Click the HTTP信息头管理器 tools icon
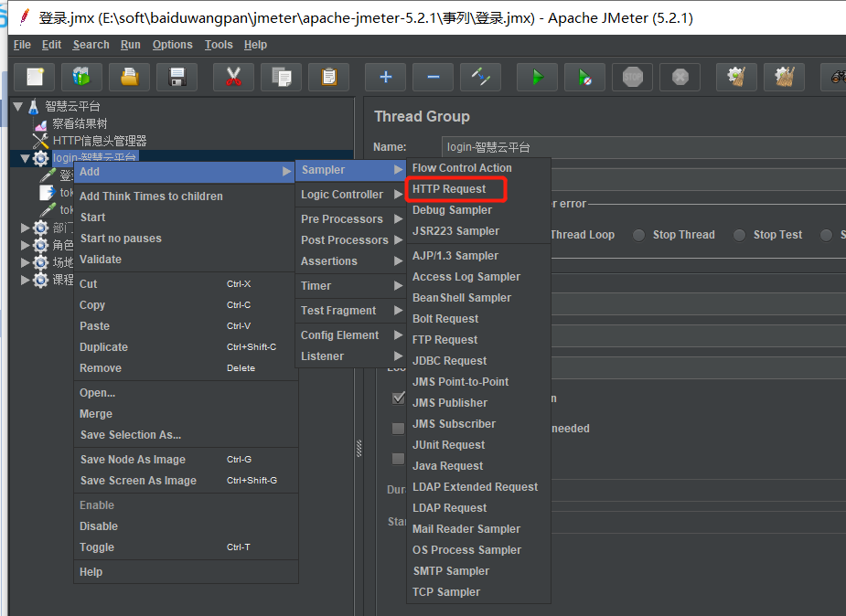The height and width of the screenshot is (616, 846). click(x=40, y=141)
